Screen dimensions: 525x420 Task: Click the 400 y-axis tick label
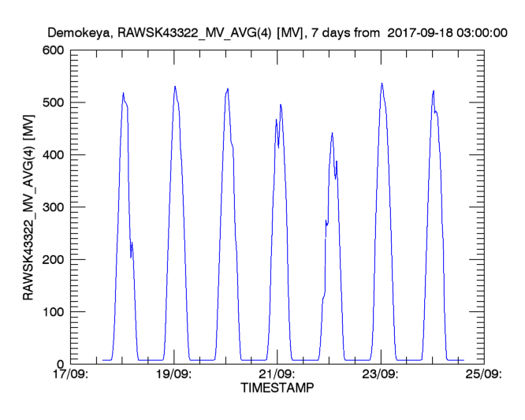click(x=53, y=155)
